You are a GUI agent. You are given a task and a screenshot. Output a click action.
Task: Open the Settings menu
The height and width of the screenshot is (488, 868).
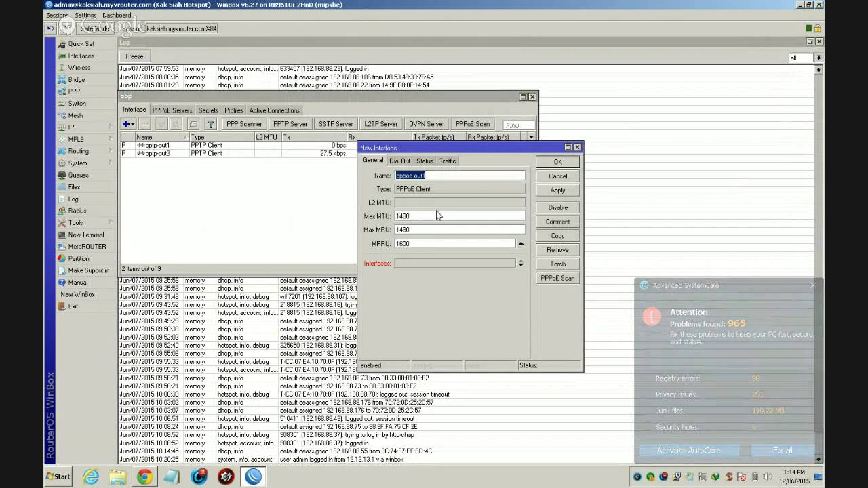(85, 15)
